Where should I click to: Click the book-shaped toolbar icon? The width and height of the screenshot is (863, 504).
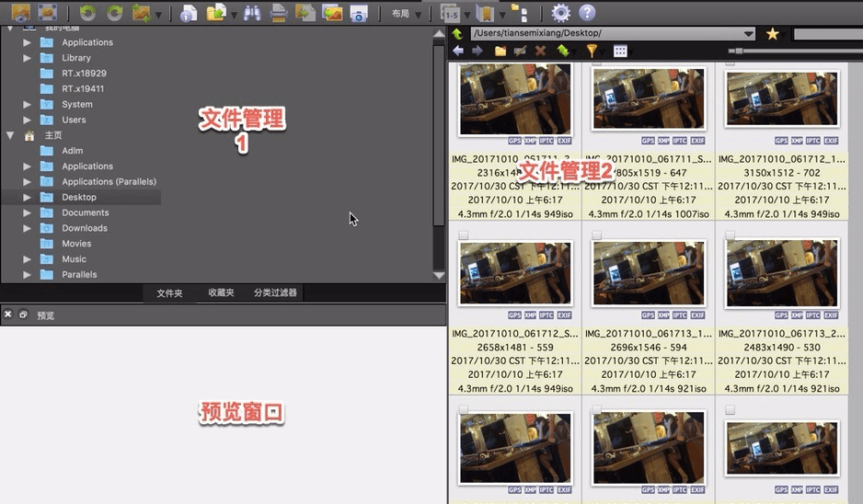pos(485,13)
